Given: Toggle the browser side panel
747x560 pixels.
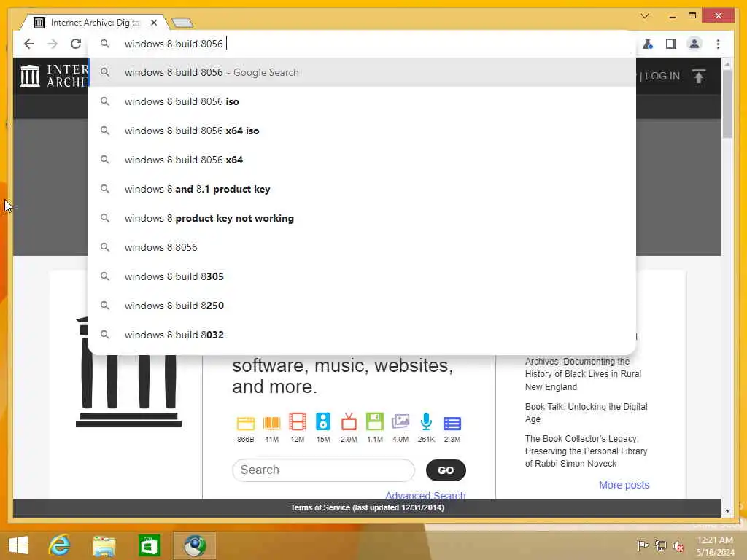Looking at the screenshot, I should pyautogui.click(x=671, y=44).
